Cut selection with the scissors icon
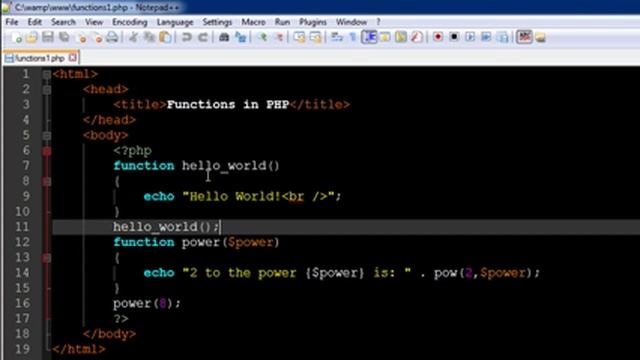The image size is (640, 360). (133, 37)
